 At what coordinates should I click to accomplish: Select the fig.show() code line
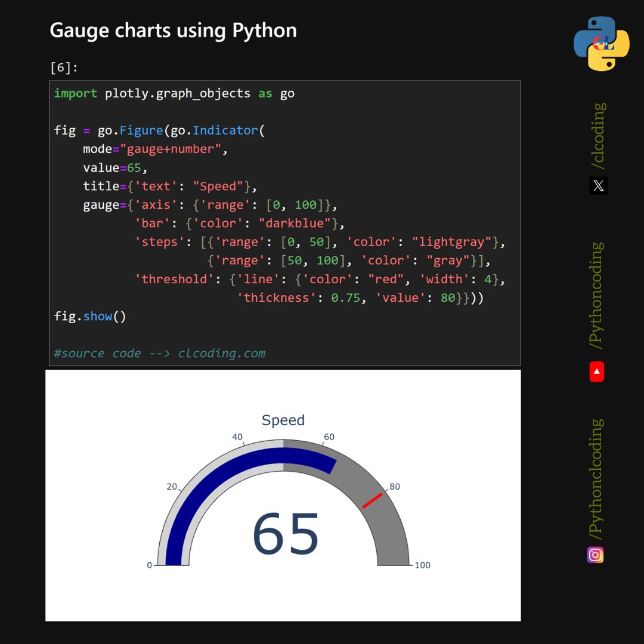click(88, 316)
